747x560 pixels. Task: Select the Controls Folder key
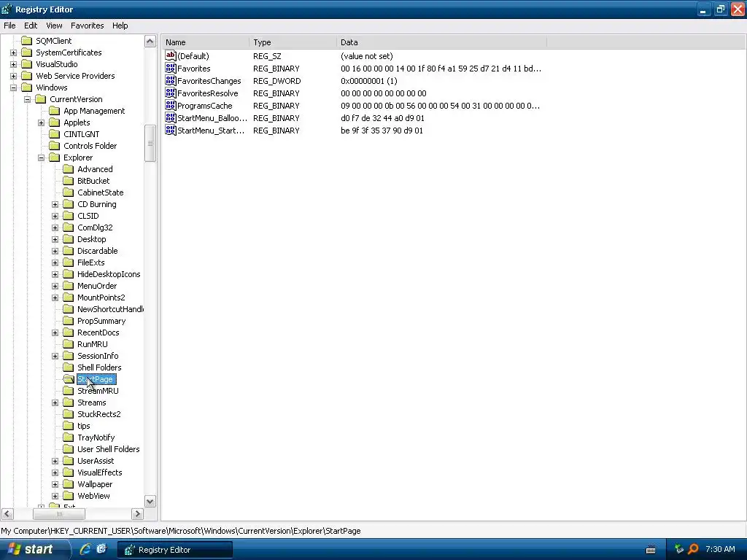[x=90, y=146]
